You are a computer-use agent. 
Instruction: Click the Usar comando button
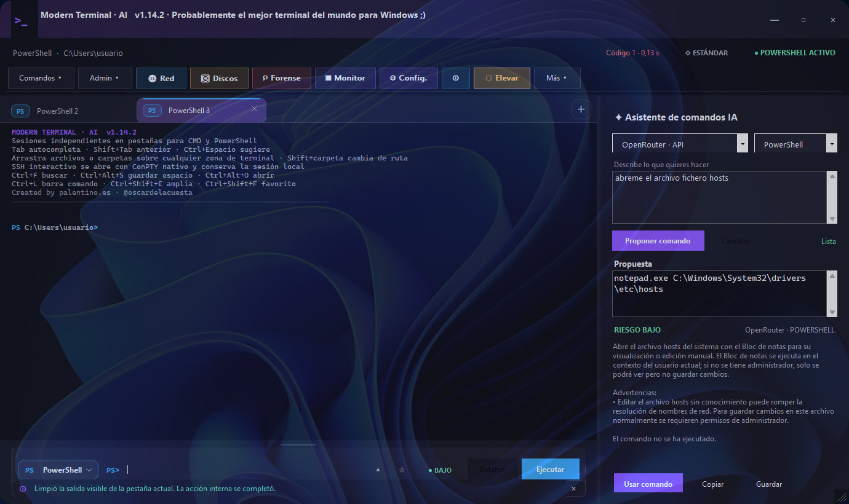point(648,484)
